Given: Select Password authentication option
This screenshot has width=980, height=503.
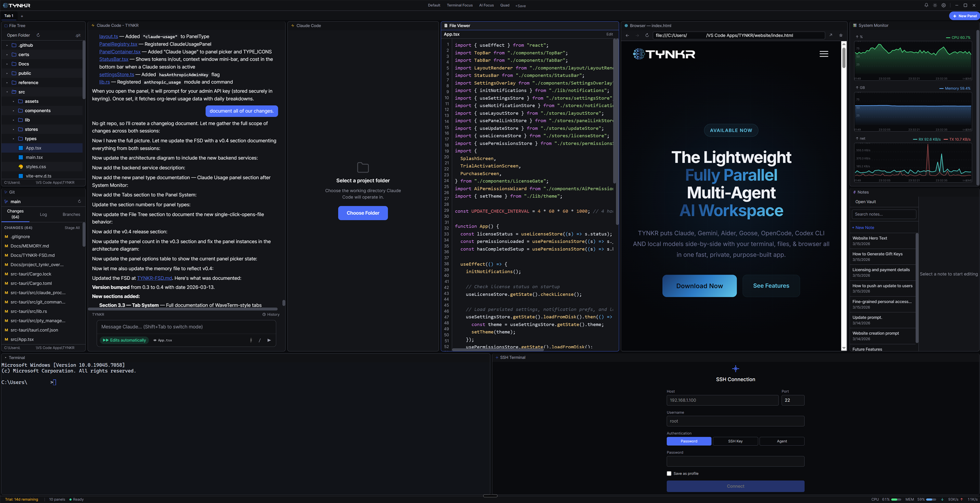Looking at the screenshot, I should (x=689, y=441).
